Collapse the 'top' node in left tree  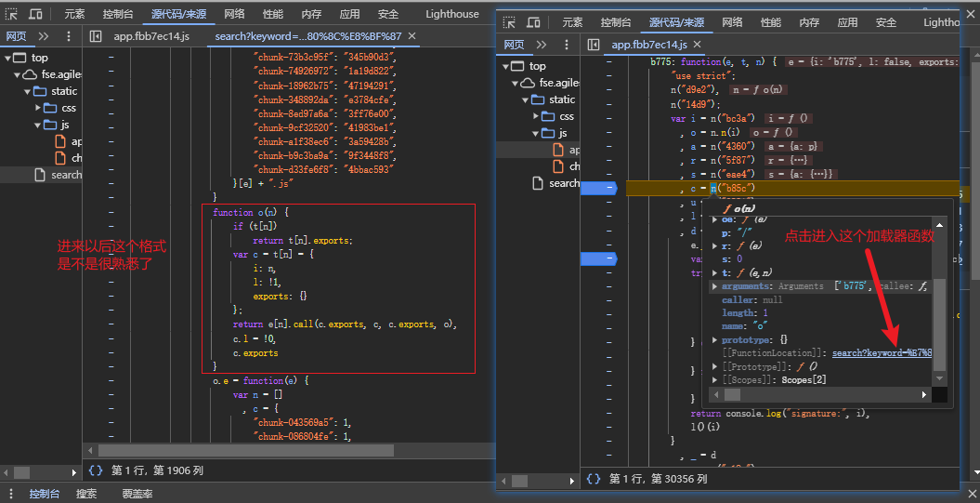pyautogui.click(x=7, y=58)
